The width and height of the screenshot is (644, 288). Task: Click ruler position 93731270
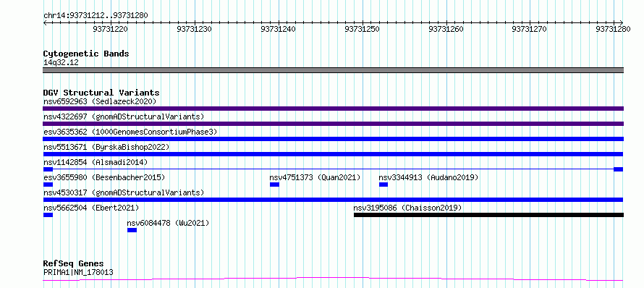(x=530, y=29)
